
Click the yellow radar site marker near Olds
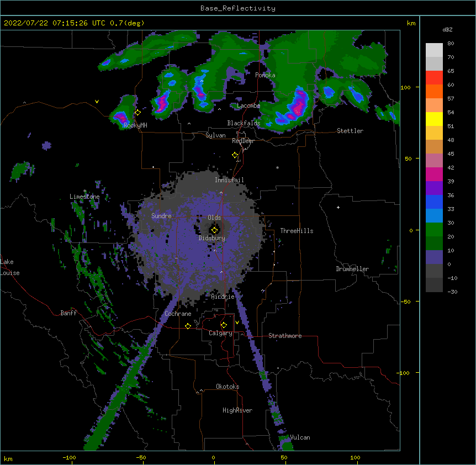point(214,230)
